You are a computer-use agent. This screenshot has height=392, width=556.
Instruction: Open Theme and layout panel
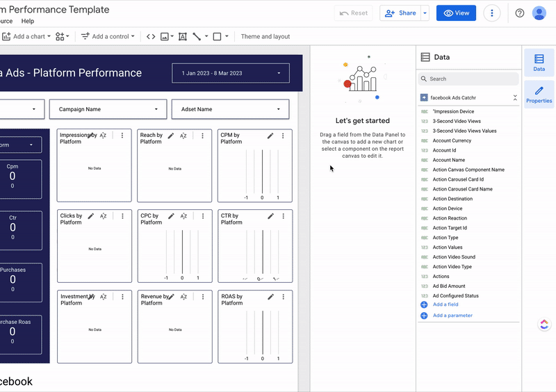pyautogui.click(x=265, y=36)
